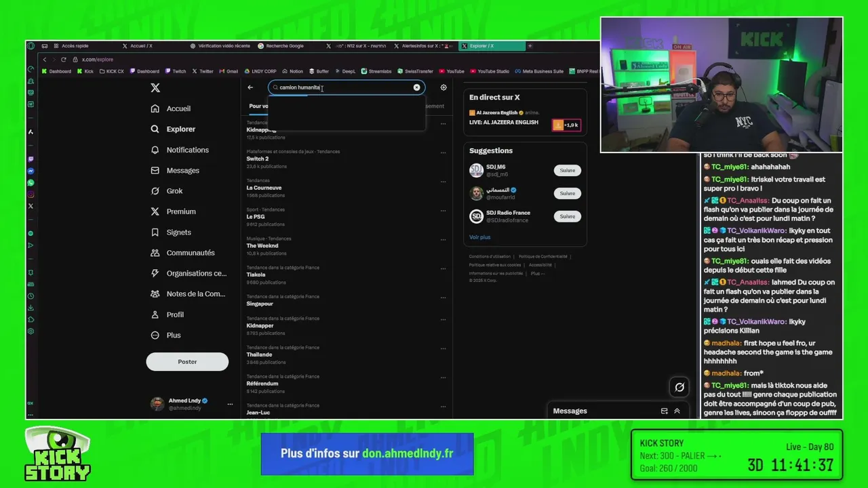This screenshot has height=488, width=868.
Task: Open Explore settings gear icon
Action: 443,87
